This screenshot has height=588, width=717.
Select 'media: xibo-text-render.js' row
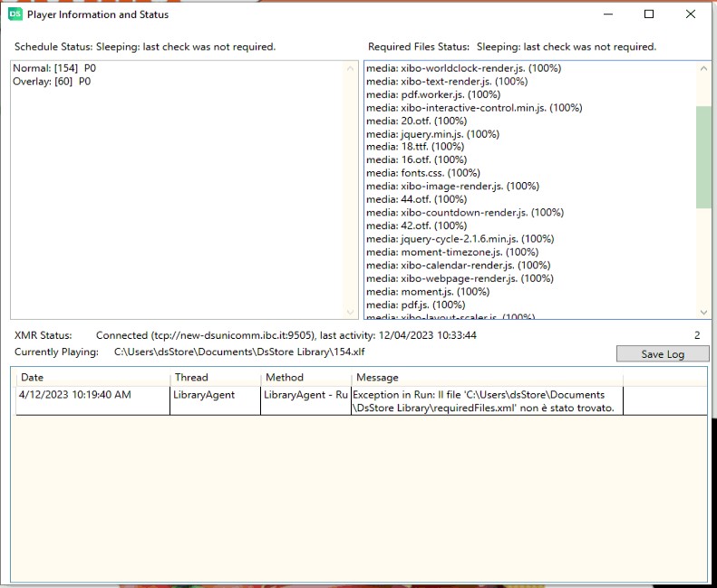point(447,82)
